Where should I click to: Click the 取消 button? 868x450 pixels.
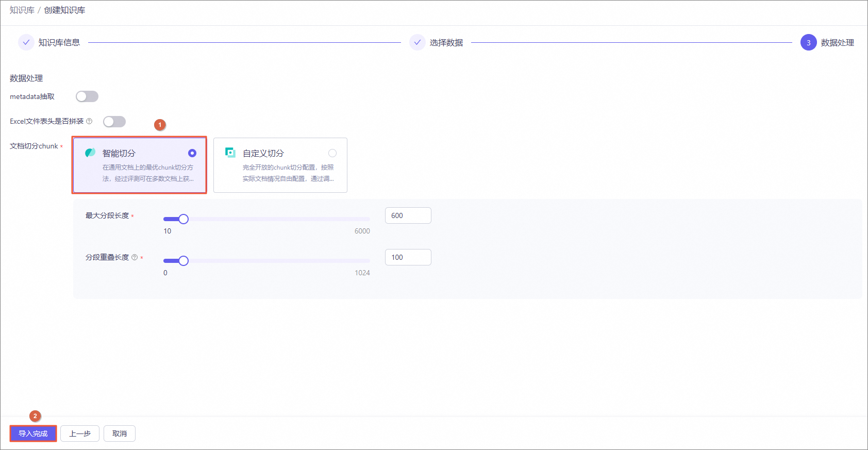[x=120, y=434]
